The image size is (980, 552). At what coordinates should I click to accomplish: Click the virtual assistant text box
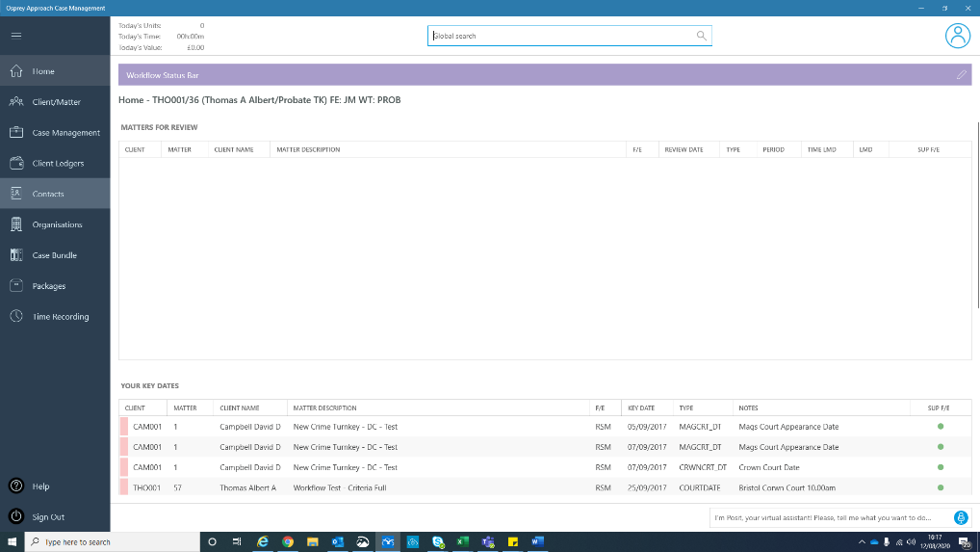click(x=831, y=517)
